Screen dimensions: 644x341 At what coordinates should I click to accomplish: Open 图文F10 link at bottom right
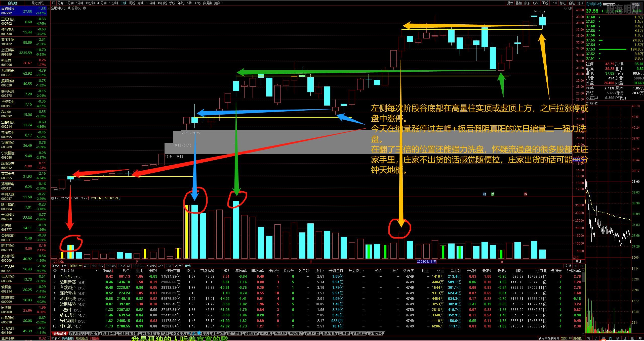(x=566, y=338)
